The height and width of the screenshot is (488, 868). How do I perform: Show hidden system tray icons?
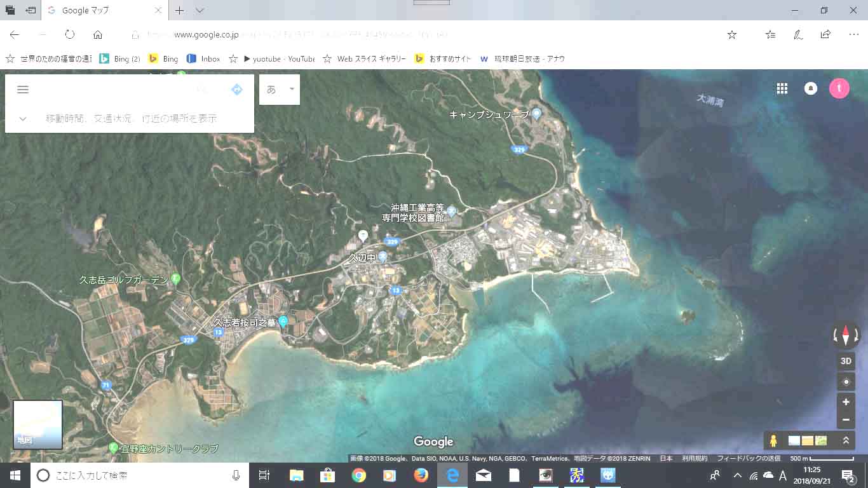point(737,475)
